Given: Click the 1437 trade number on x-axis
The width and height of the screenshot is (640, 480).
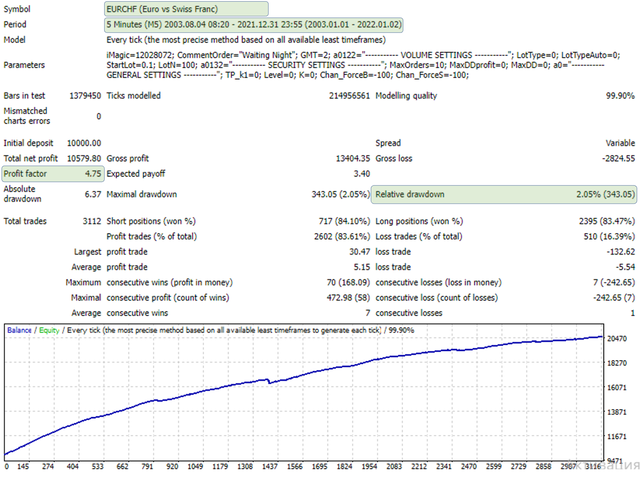Looking at the screenshot, I should pyautogui.click(x=270, y=467).
